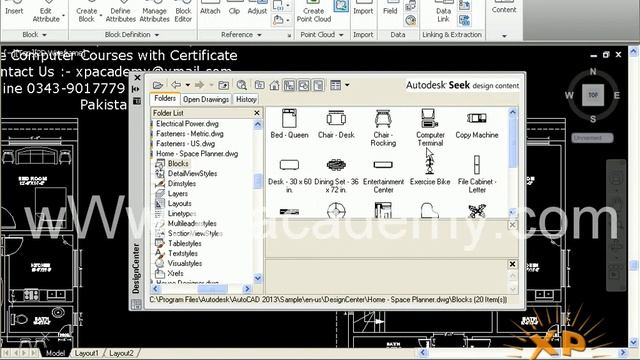This screenshot has height=360, width=640.
Task: Click the Auto-hide DesignCenter palette icon
Action: coord(136,89)
